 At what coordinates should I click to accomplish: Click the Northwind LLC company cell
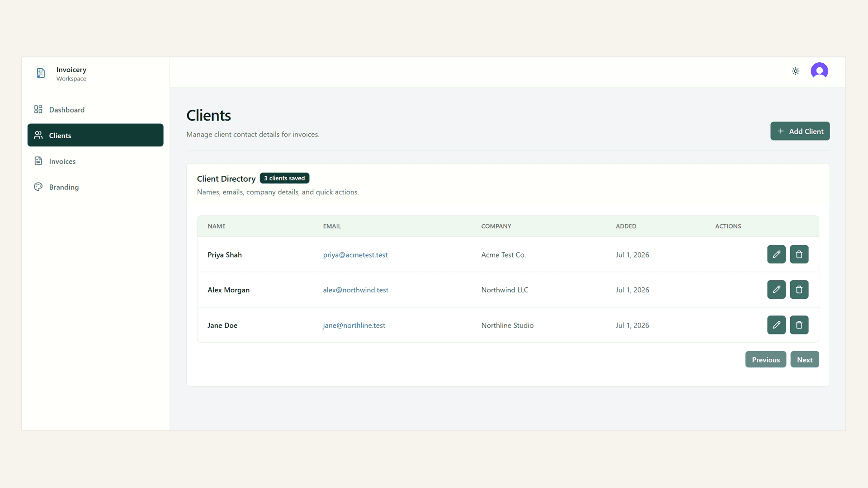pos(505,290)
